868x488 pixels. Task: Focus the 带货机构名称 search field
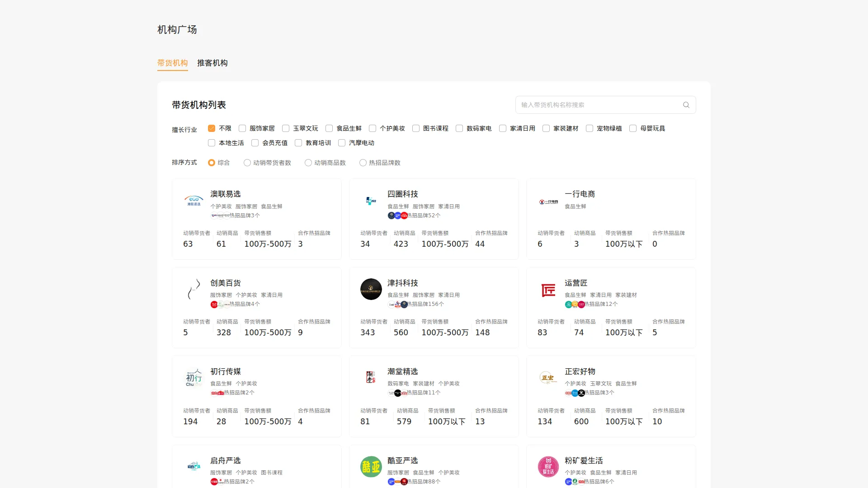pyautogui.click(x=605, y=105)
